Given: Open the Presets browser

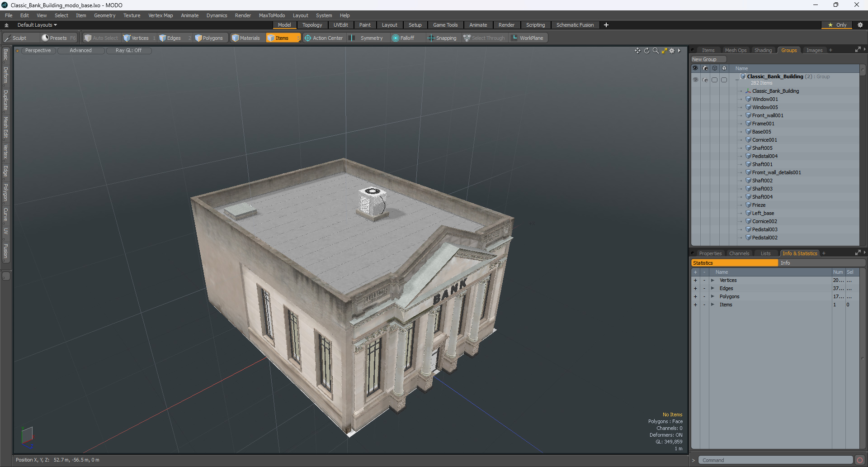Looking at the screenshot, I should pyautogui.click(x=58, y=38).
